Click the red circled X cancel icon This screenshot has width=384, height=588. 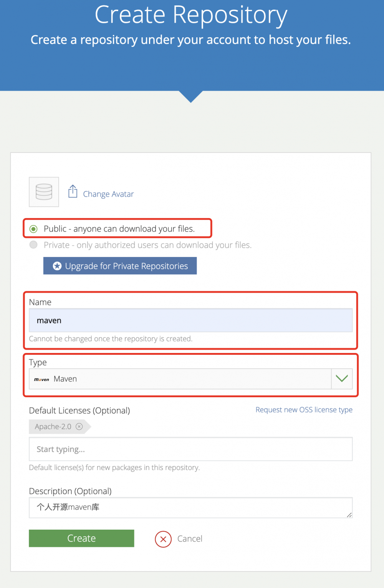tap(163, 539)
